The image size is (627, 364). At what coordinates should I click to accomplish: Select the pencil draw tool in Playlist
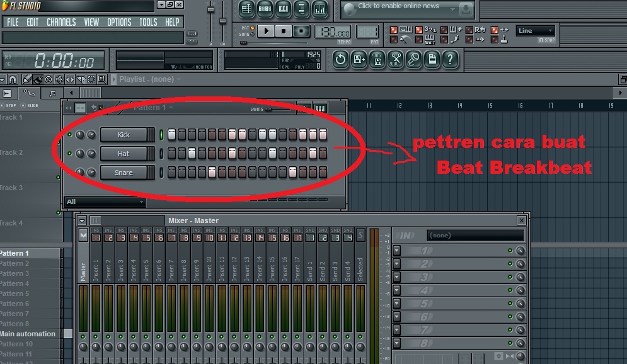click(x=27, y=79)
